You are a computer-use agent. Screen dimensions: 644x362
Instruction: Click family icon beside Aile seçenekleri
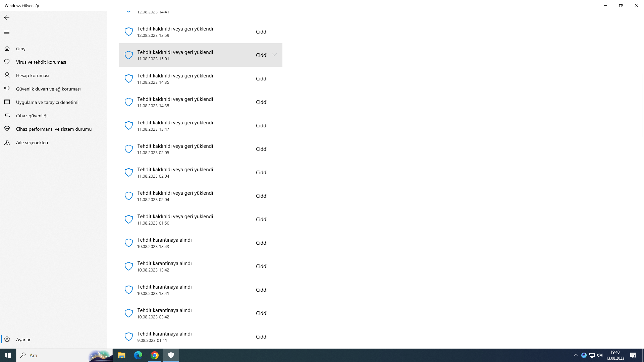pos(7,142)
